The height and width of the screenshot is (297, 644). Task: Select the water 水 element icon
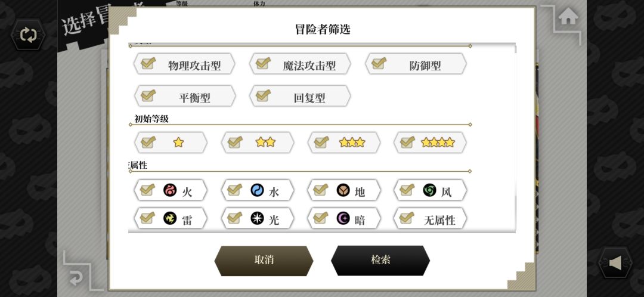257,190
